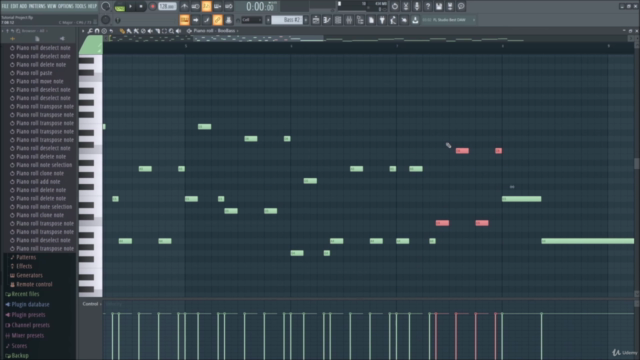
Task: Toggle the highlighted countdown before recording button
Action: [207, 7]
